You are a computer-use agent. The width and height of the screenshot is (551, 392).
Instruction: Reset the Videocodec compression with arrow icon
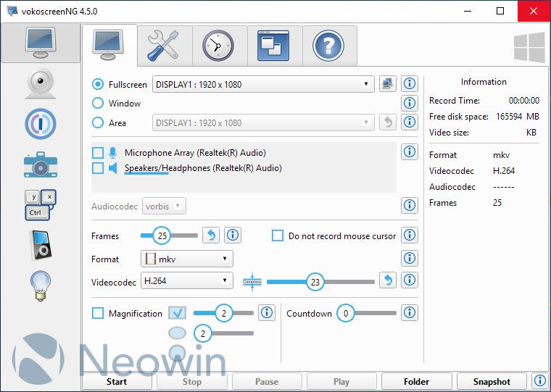pyautogui.click(x=388, y=280)
